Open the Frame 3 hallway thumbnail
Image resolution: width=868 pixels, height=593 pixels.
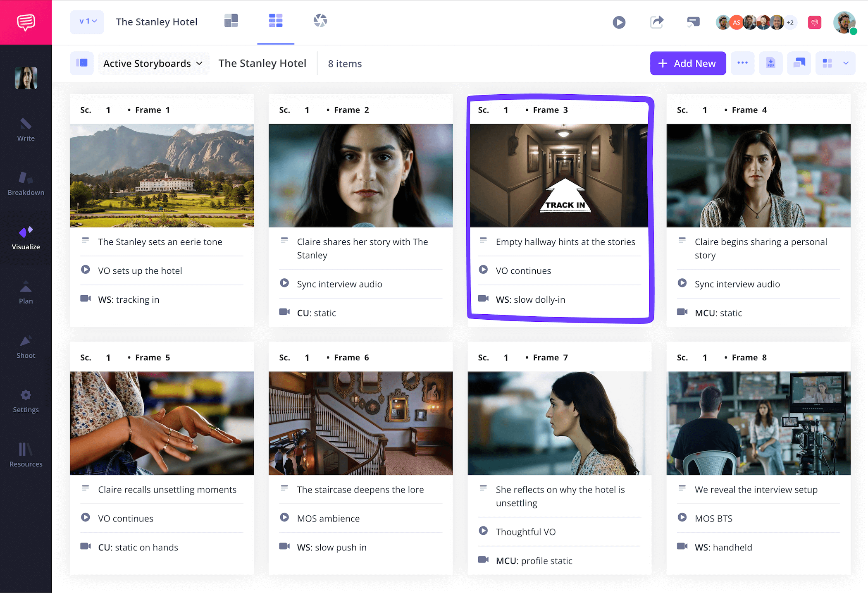pyautogui.click(x=559, y=175)
